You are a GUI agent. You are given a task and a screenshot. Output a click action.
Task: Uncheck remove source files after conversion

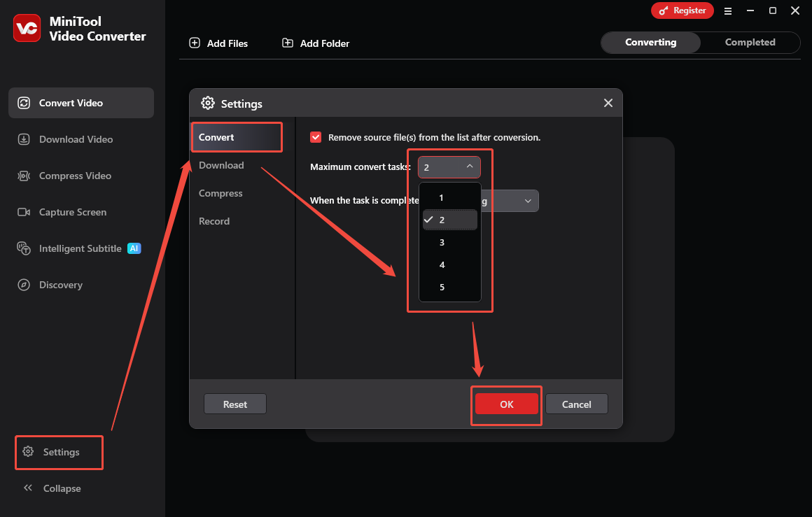pos(316,137)
